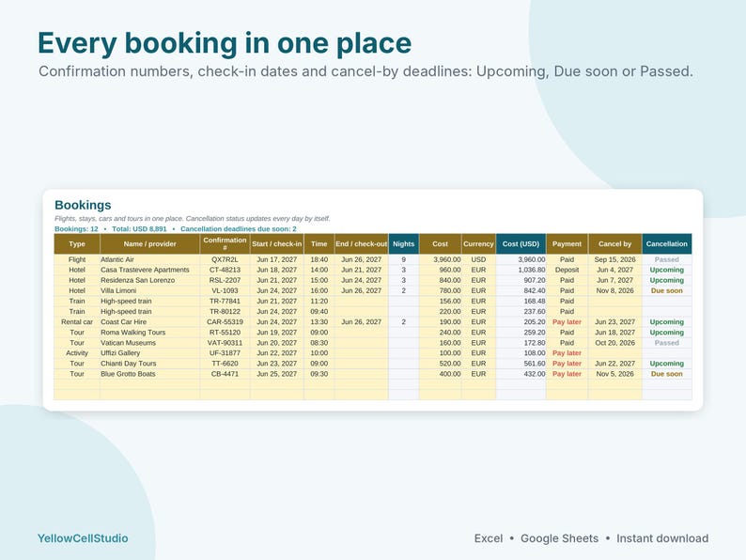Click the Deposit payment cell

pos(567,270)
